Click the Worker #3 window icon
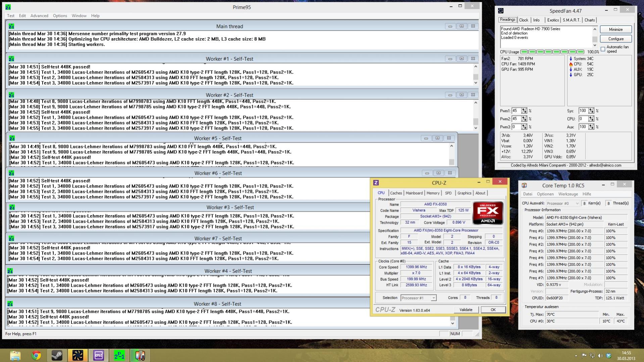The height and width of the screenshot is (362, 644). (x=12, y=207)
